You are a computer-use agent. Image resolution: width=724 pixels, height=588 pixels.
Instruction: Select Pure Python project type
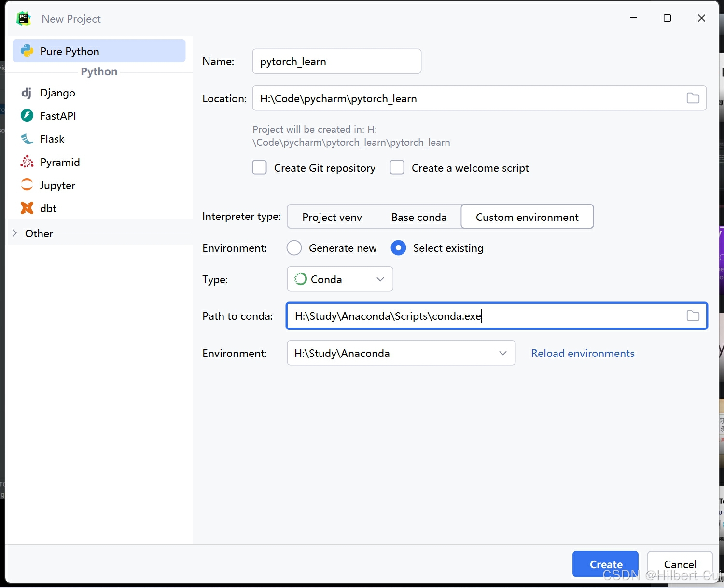(99, 51)
